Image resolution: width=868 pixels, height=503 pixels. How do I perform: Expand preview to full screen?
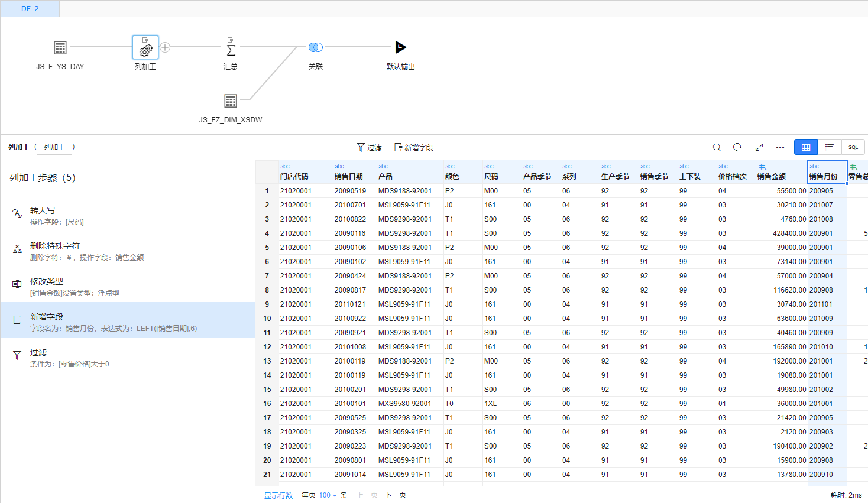(759, 147)
